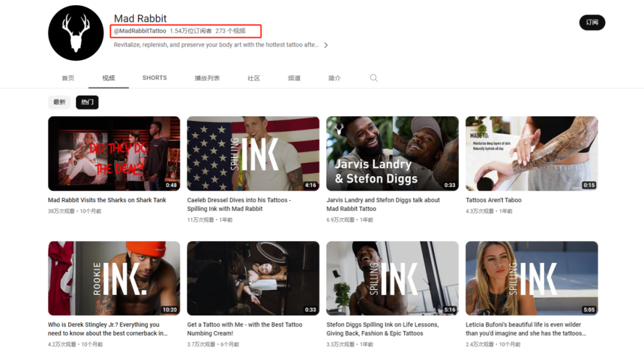Sort videos by 最新 chip

coord(59,102)
